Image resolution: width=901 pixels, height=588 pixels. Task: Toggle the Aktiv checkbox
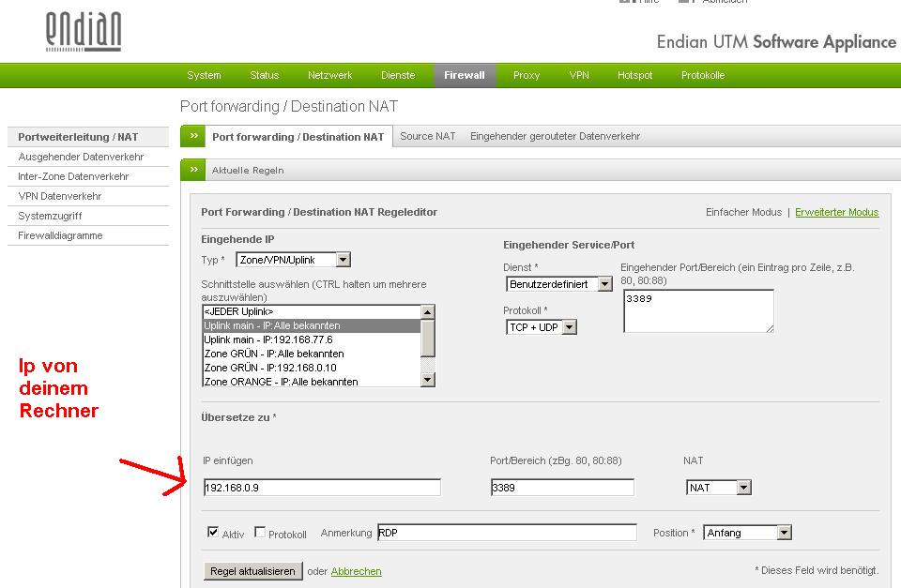pos(213,533)
